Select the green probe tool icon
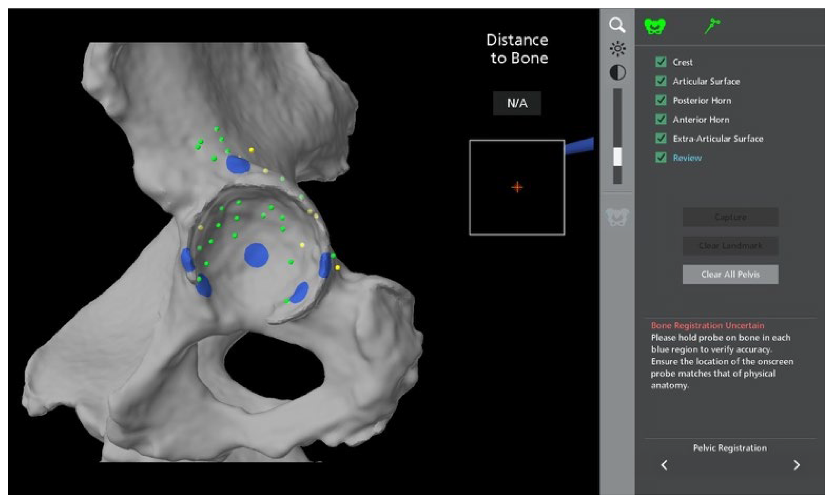835x504 pixels. click(712, 26)
